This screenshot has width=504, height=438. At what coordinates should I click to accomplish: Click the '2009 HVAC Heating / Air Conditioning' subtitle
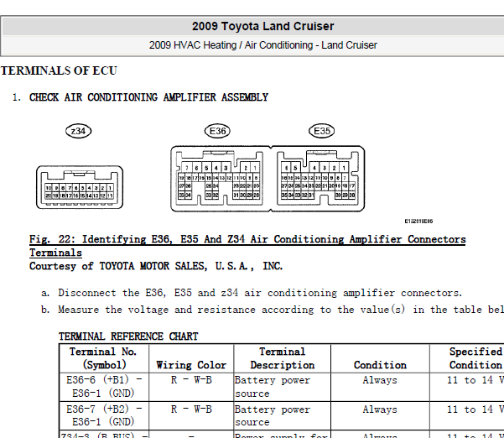pyautogui.click(x=263, y=45)
